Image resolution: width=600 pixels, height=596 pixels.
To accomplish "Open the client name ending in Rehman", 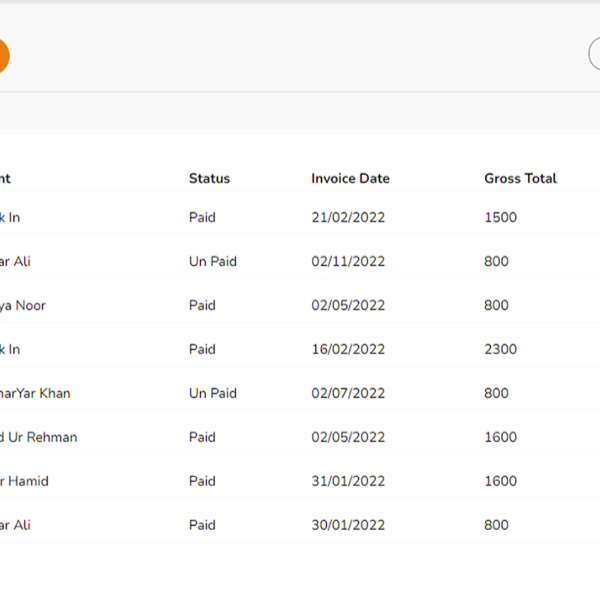I will click(39, 437).
